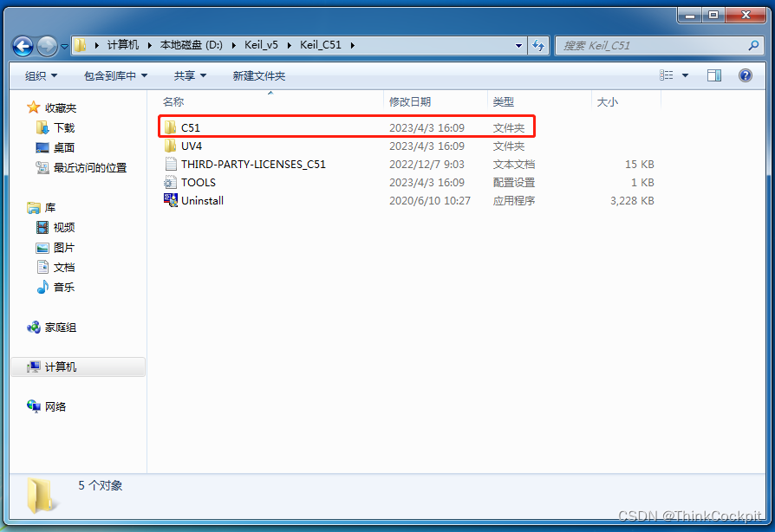Viewport: 775px width, 532px height.
Task: Click the 最近访问的位置 icon
Action: 42,167
